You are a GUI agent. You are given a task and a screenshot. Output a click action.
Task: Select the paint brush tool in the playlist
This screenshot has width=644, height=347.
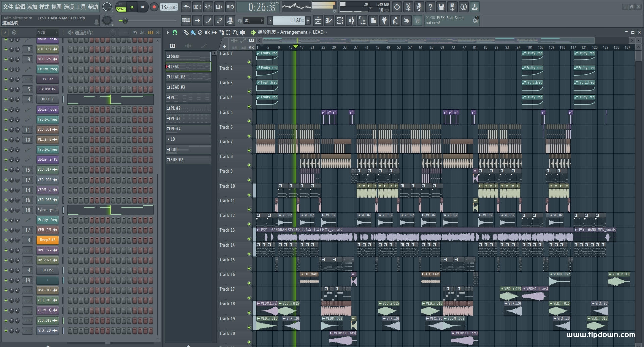[193, 32]
